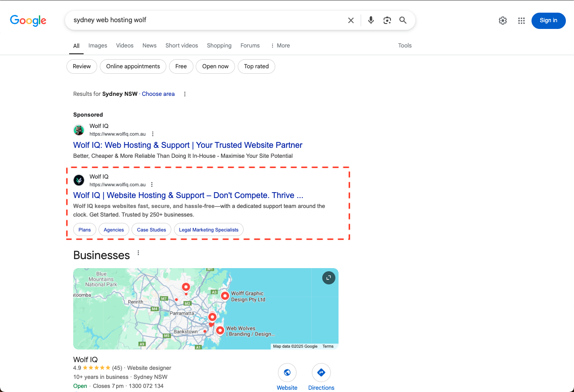Screen dimensions: 574x392
Task: Open three-dot menu of first sponsored result
Action: pos(153,134)
